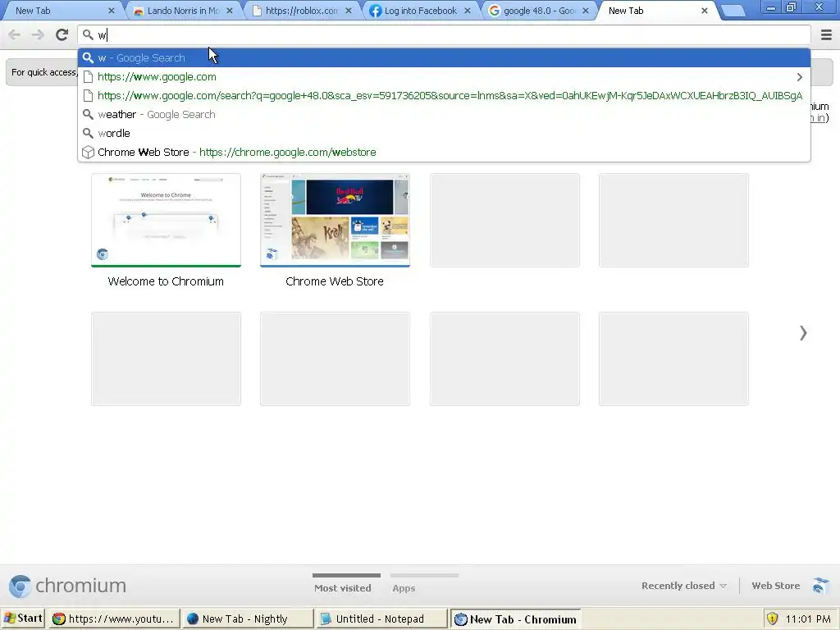The image size is (840, 630).
Task: Select the 'weather - Google Search' suggestion
Action: coord(444,114)
